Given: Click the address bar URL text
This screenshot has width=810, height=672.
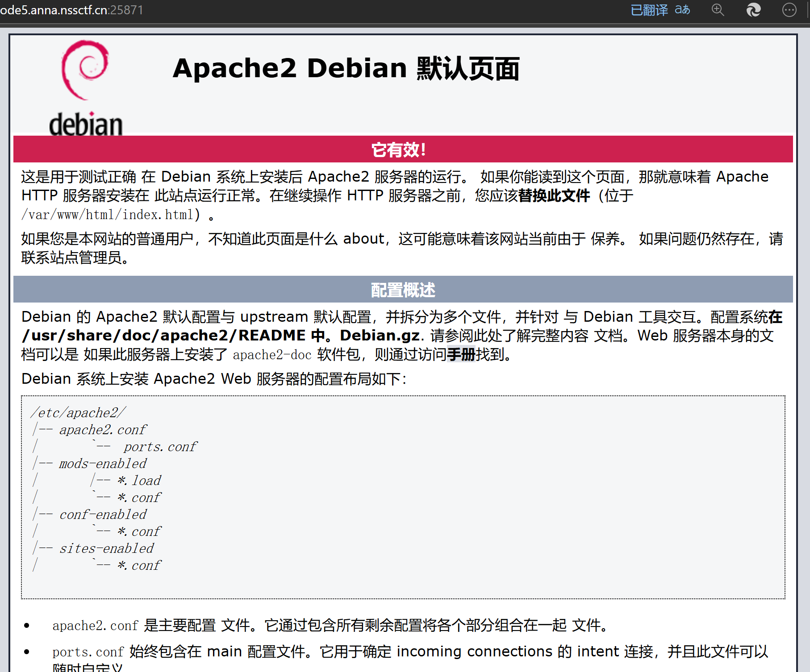Looking at the screenshot, I should (71, 10).
